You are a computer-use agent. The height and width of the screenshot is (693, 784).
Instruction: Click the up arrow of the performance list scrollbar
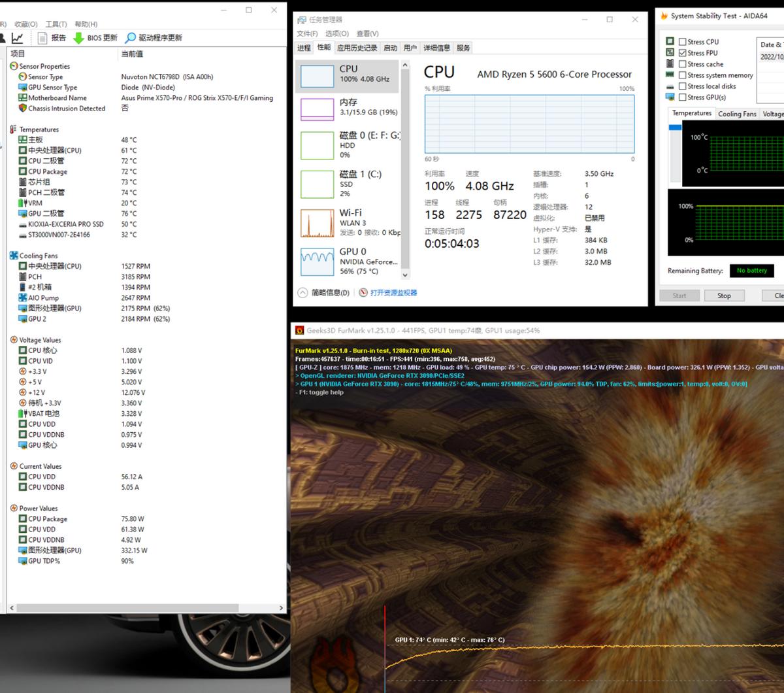405,65
